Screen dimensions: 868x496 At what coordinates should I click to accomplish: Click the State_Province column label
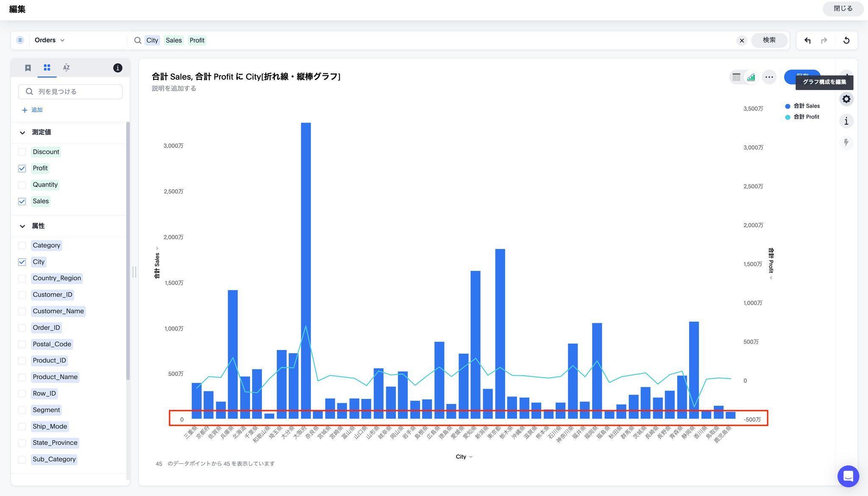coord(55,443)
